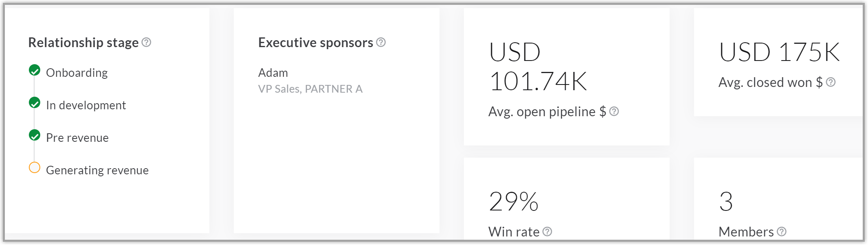Click the USD 175K closed won value

point(779,52)
